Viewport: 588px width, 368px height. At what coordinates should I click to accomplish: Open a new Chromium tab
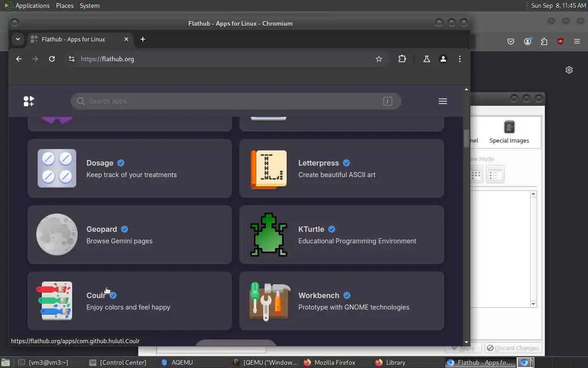coord(143,39)
